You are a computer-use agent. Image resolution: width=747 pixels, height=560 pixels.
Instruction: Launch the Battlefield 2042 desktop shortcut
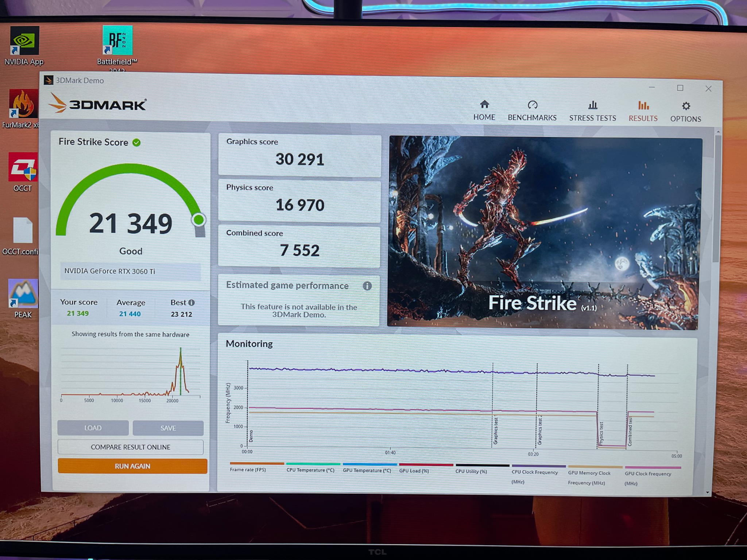(x=117, y=48)
